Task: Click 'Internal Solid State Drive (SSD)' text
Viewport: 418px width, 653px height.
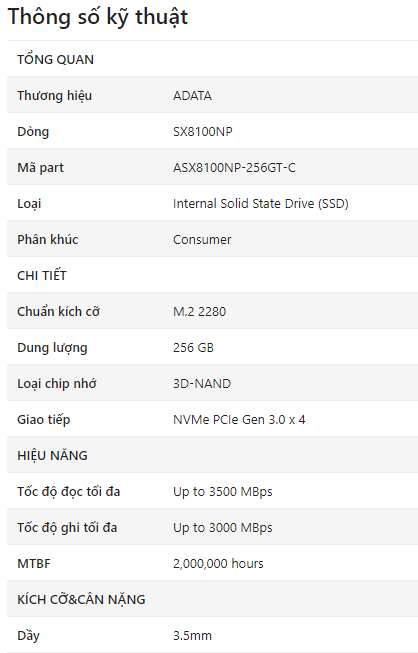Action: (x=261, y=204)
